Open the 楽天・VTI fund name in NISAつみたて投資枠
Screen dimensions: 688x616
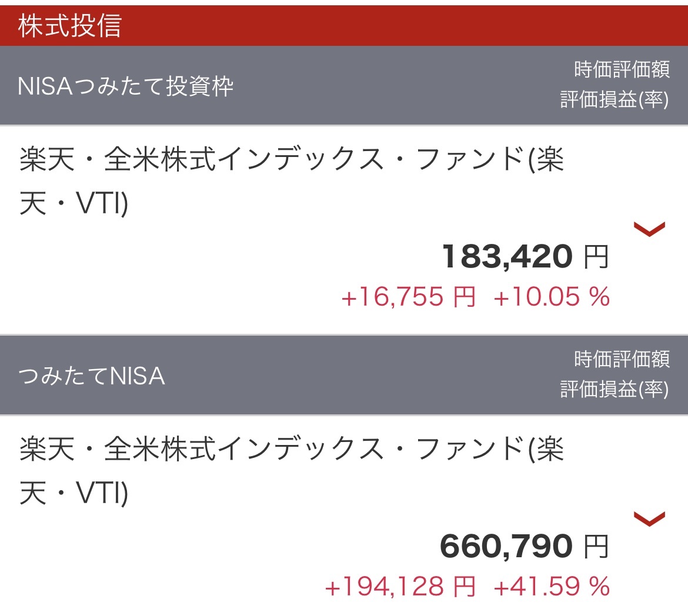(x=291, y=182)
